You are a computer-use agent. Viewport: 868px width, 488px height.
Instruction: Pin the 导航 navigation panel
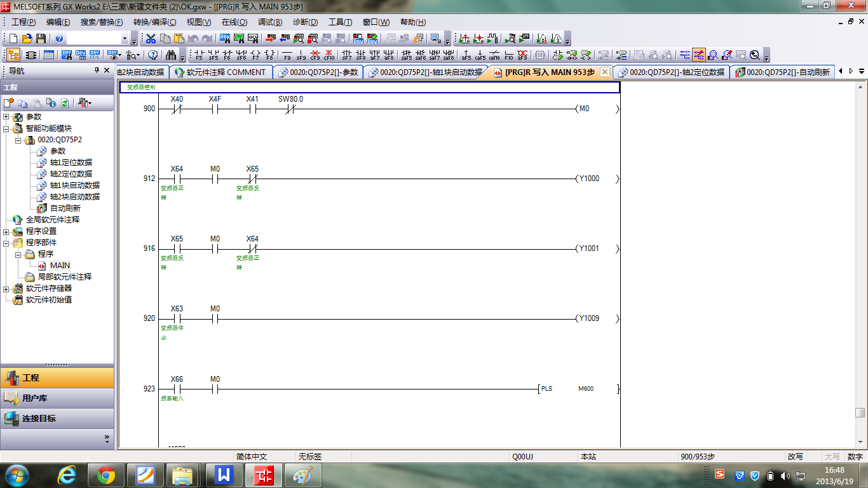pyautogui.click(x=97, y=71)
